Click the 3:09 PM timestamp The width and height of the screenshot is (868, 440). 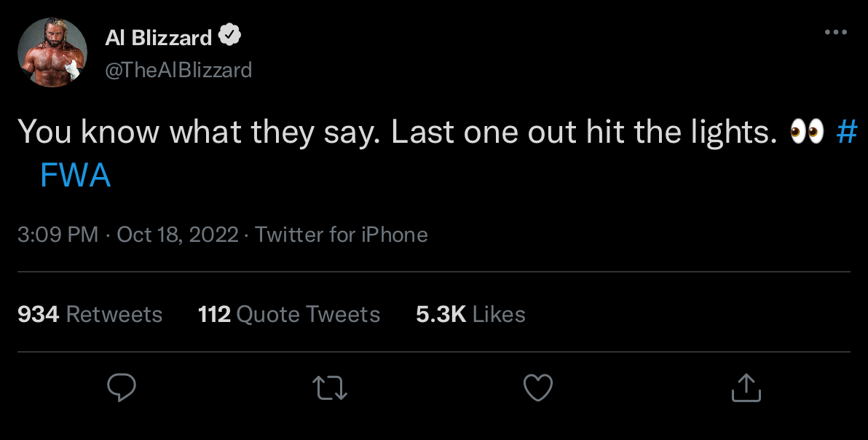click(x=58, y=235)
